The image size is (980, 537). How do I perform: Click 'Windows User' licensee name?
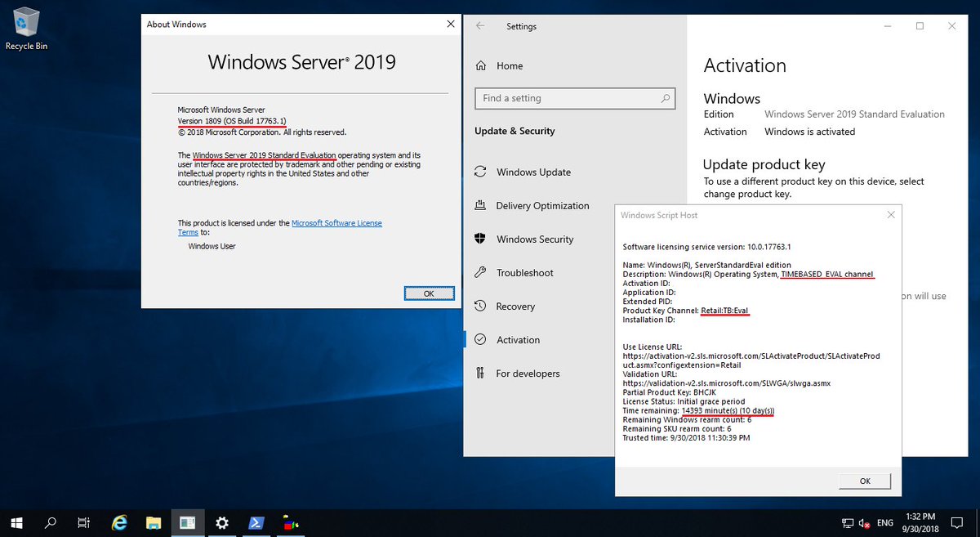[x=212, y=246]
